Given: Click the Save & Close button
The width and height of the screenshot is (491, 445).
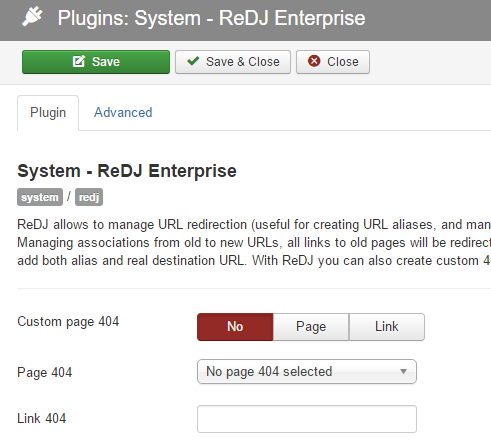Looking at the screenshot, I should point(233,62).
